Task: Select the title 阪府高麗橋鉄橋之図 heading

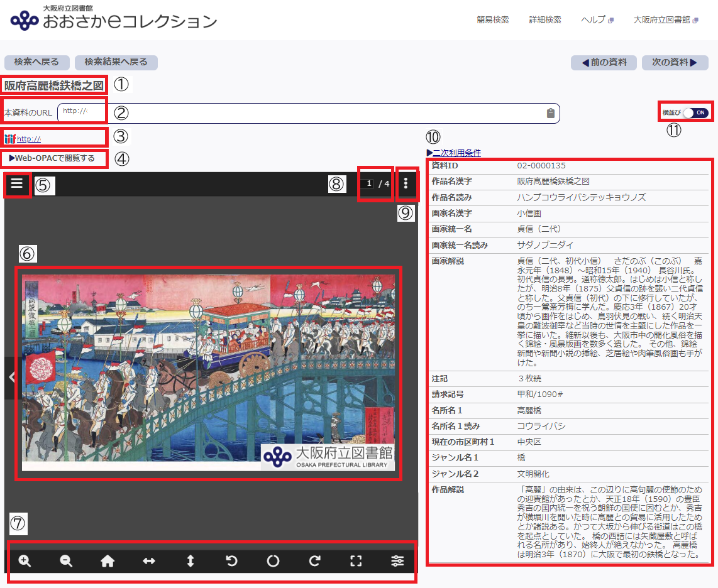Action: point(54,85)
